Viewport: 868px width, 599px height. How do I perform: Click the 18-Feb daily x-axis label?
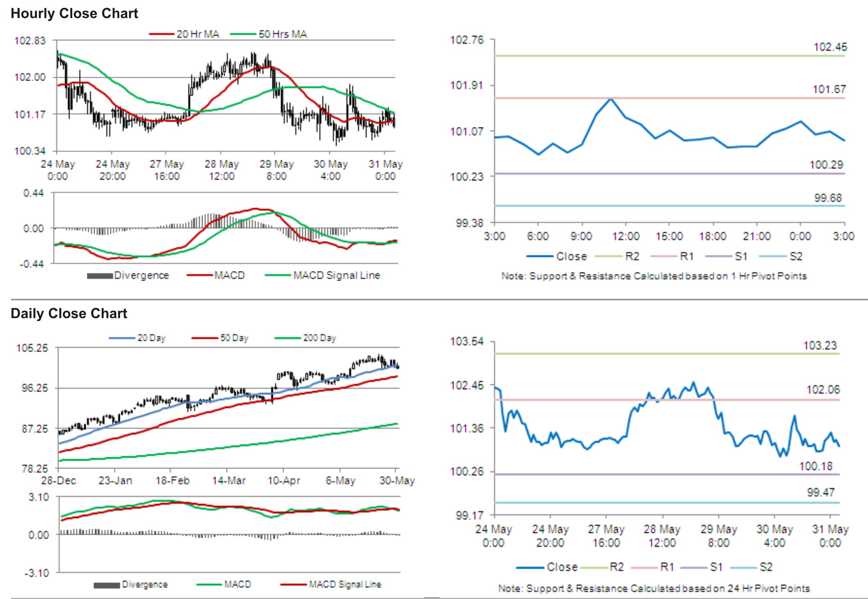[172, 481]
